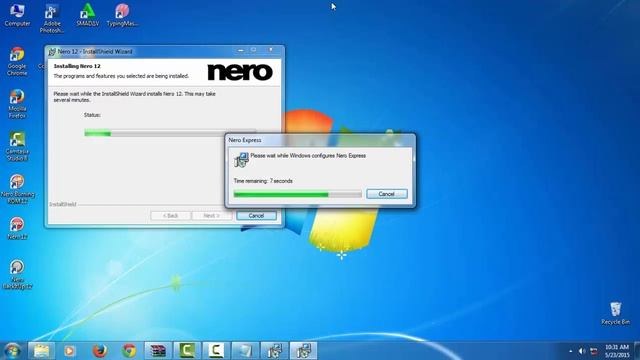The image size is (640, 360).
Task: Select the Mozilla Firefox desktop shortcut
Action: click(x=17, y=104)
